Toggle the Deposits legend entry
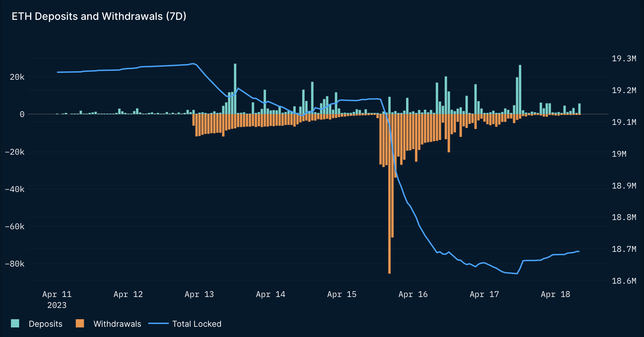 click(x=45, y=324)
